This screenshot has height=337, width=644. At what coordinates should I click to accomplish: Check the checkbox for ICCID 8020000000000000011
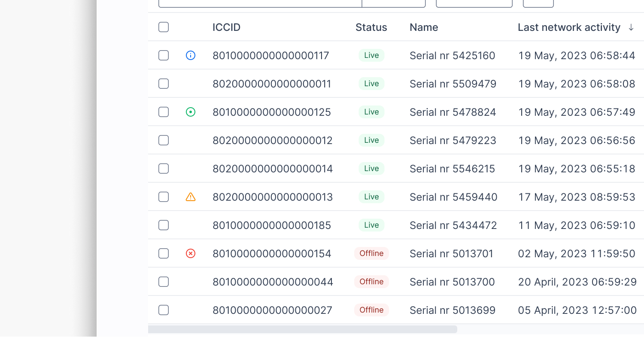pyautogui.click(x=163, y=84)
